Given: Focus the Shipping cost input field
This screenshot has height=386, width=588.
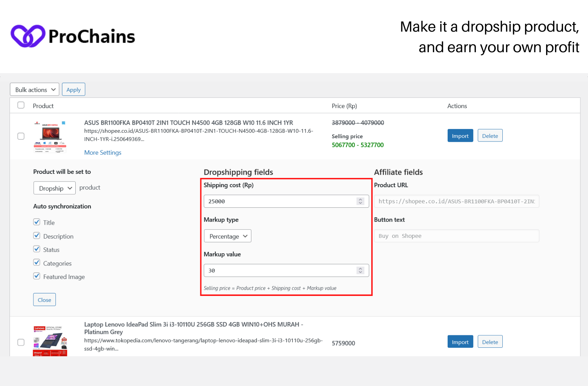Looking at the screenshot, I should pyautogui.click(x=286, y=201).
